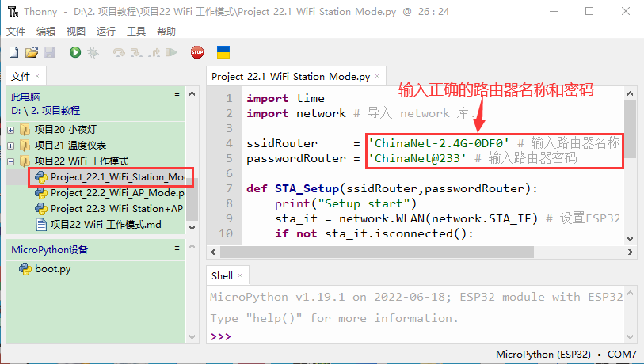Click the open file folder icon
The width and height of the screenshot is (644, 364).
point(32,52)
